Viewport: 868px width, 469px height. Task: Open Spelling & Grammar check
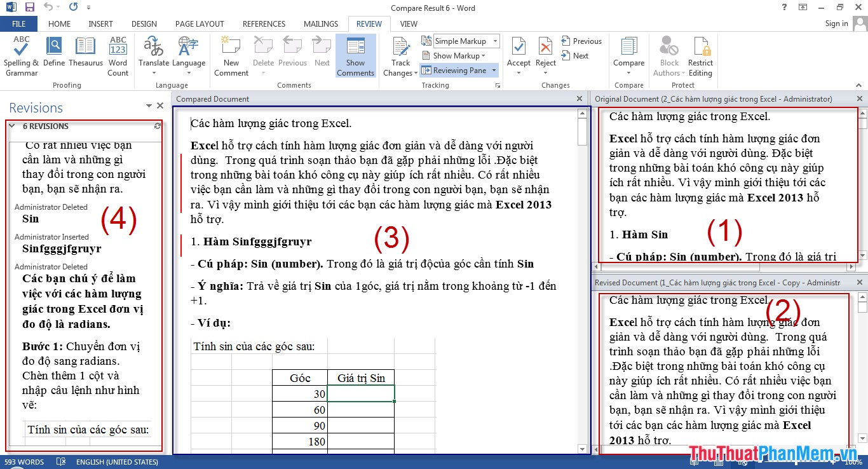pos(21,56)
